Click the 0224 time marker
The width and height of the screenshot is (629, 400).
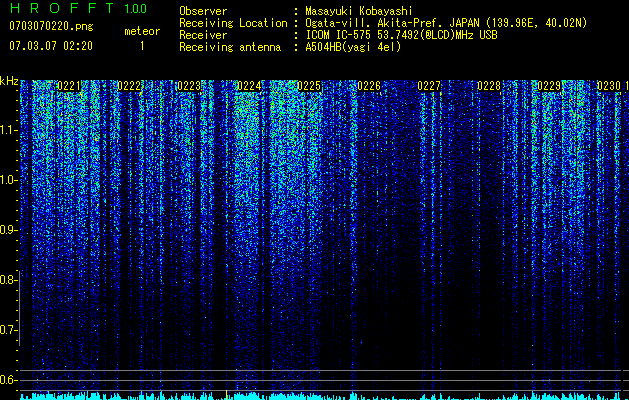(249, 86)
